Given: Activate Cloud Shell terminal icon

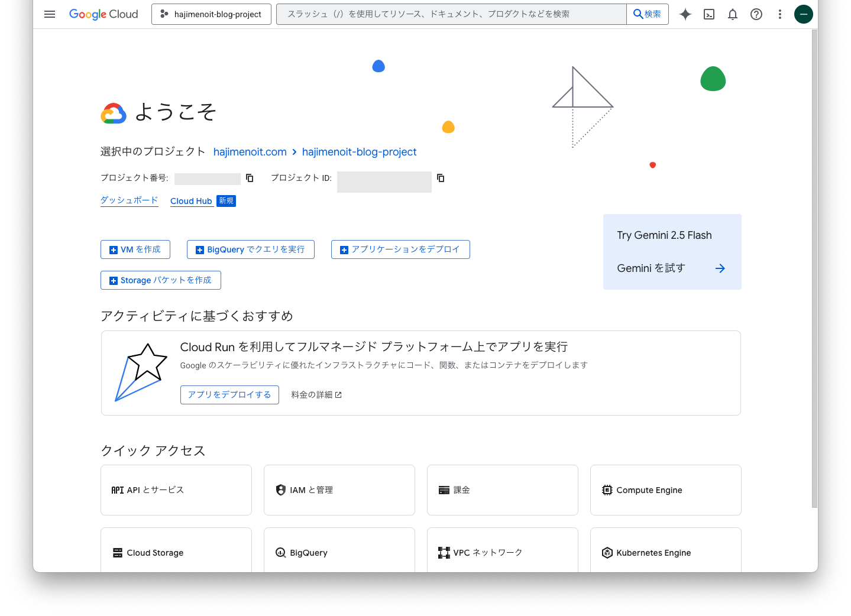Looking at the screenshot, I should [709, 14].
